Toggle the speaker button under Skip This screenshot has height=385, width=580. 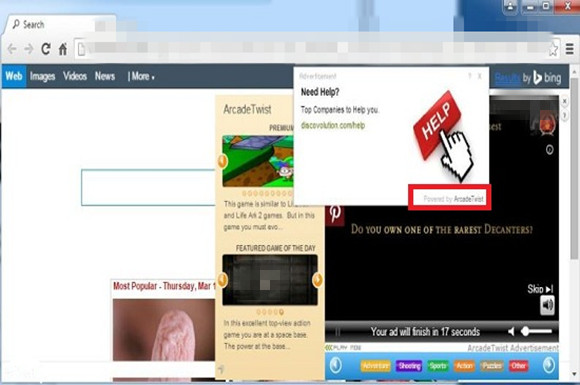547,305
